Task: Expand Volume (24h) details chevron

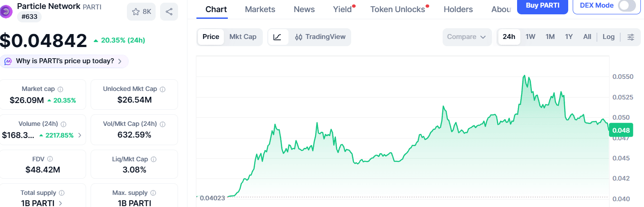Action: pos(80,135)
